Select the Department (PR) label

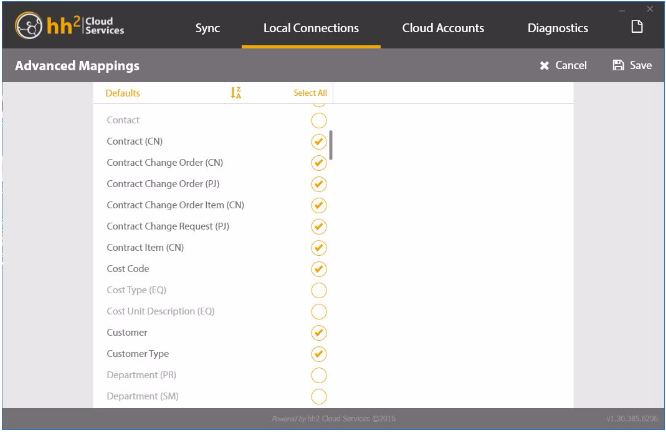[x=141, y=375]
